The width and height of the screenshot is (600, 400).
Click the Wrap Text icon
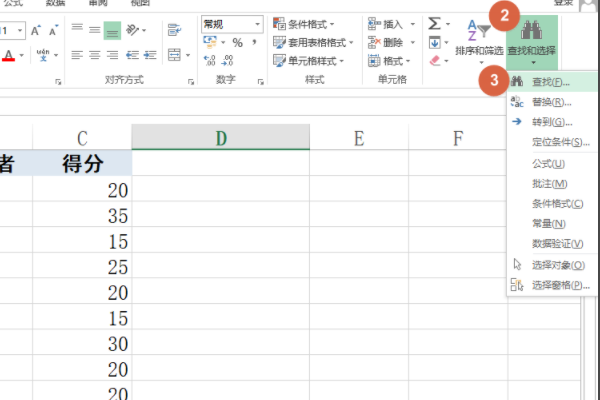176,31
